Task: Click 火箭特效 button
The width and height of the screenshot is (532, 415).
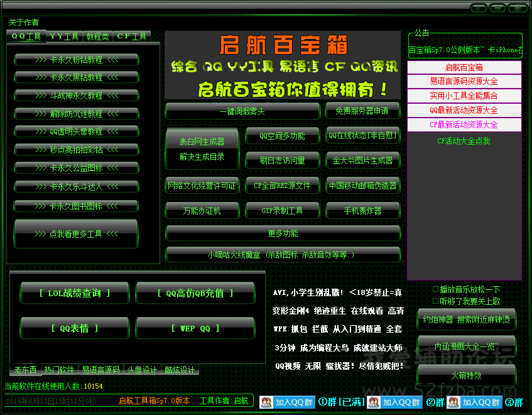Action: click(x=467, y=375)
